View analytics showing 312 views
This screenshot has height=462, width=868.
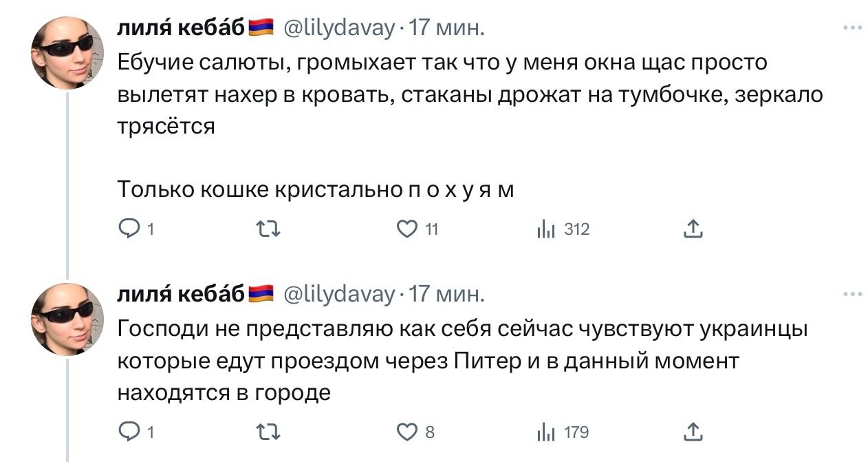(545, 229)
